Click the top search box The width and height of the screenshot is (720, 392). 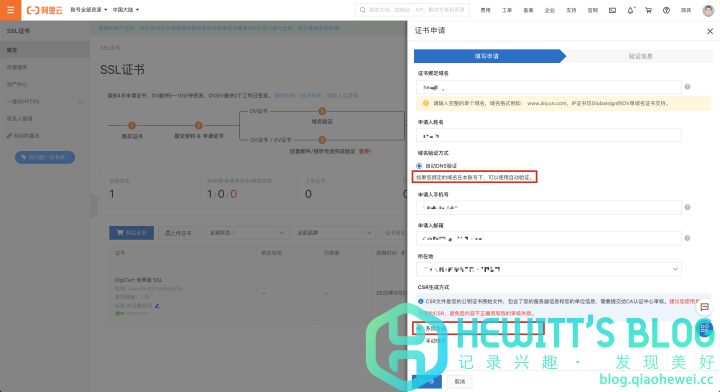[412, 10]
